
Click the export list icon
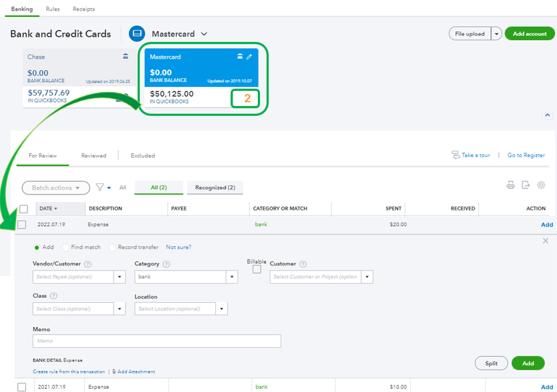coord(526,185)
